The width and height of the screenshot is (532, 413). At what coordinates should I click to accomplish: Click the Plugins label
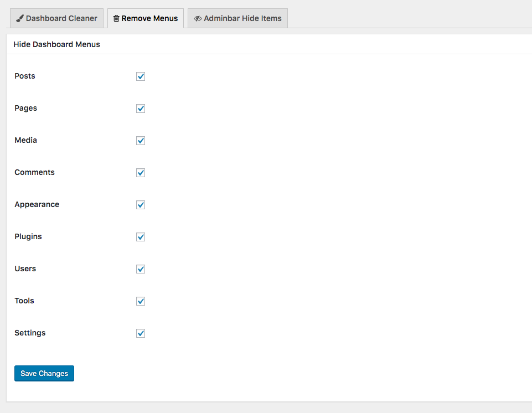[x=28, y=236]
